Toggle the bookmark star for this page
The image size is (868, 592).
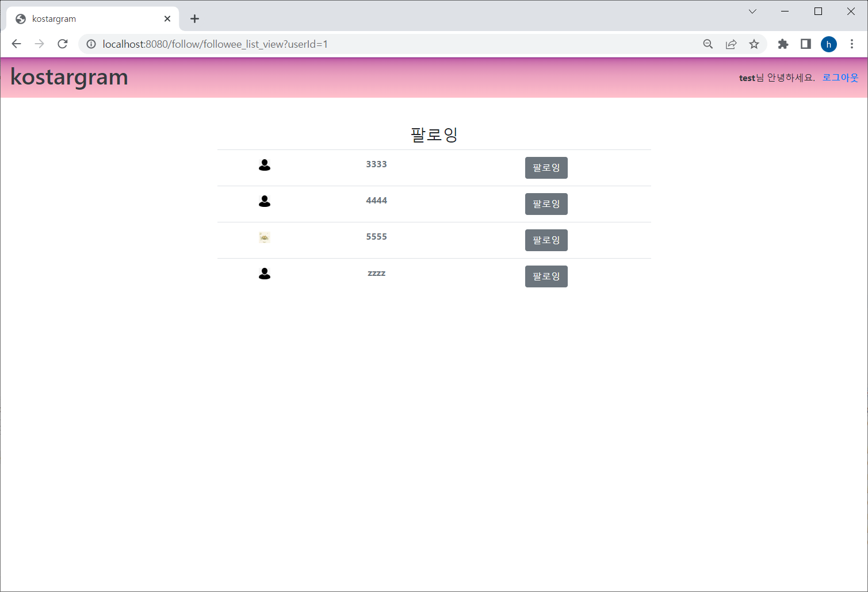754,44
